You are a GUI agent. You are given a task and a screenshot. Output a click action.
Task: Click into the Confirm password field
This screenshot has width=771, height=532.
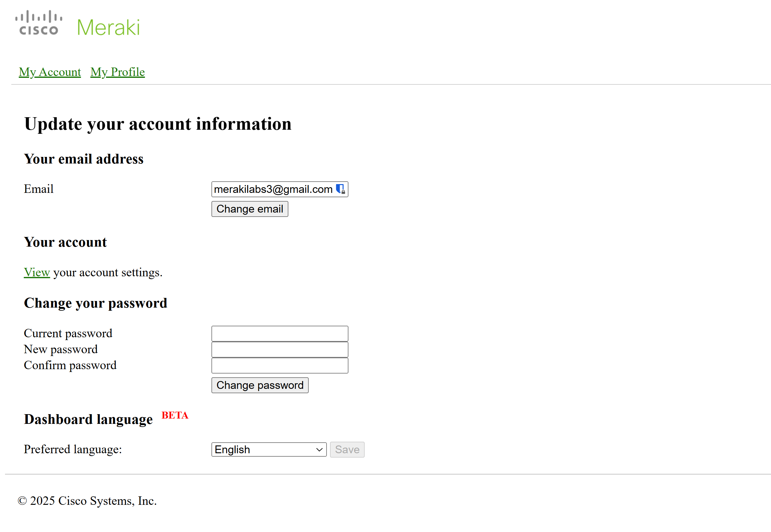pyautogui.click(x=279, y=366)
